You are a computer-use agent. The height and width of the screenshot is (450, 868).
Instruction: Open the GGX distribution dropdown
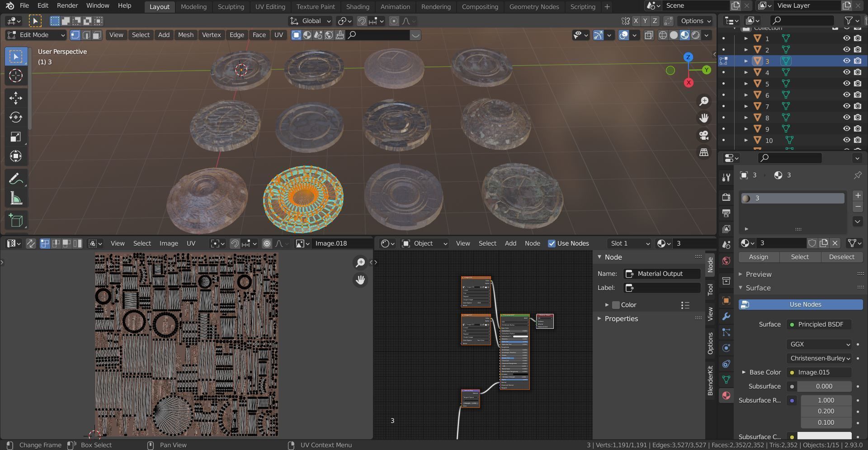tap(819, 344)
